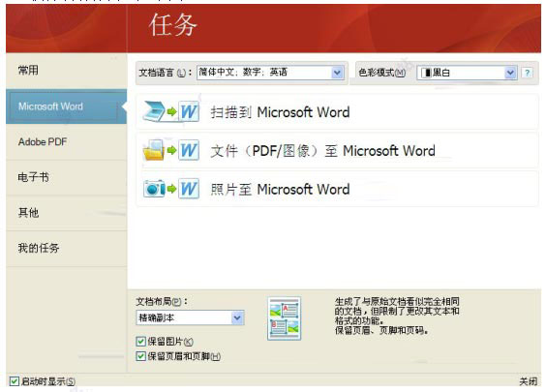Click the folder icon for 文件 (PDF/图像) 至 Microsoft Word
The height and width of the screenshot is (392, 546).
point(154,150)
